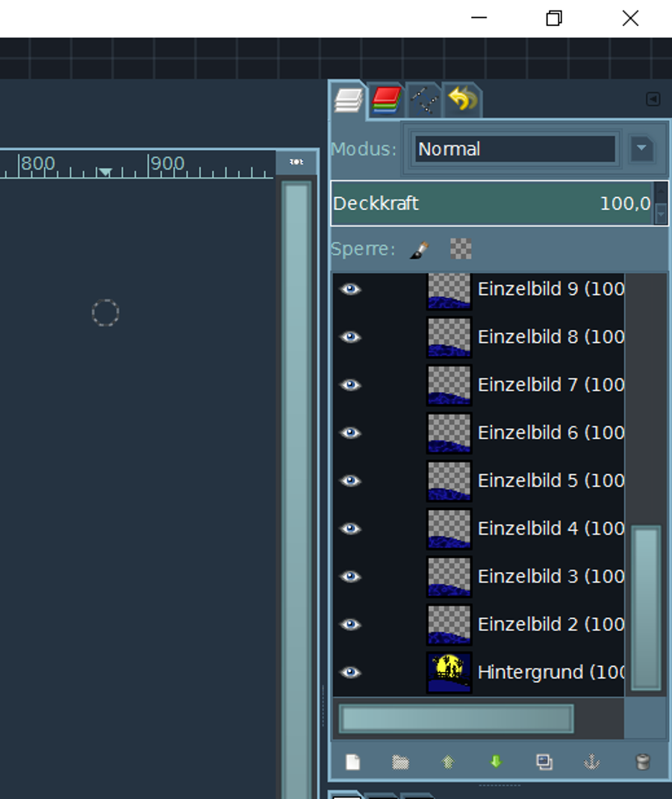Anchor the floating layer
This screenshot has height=799, width=672.
591,762
